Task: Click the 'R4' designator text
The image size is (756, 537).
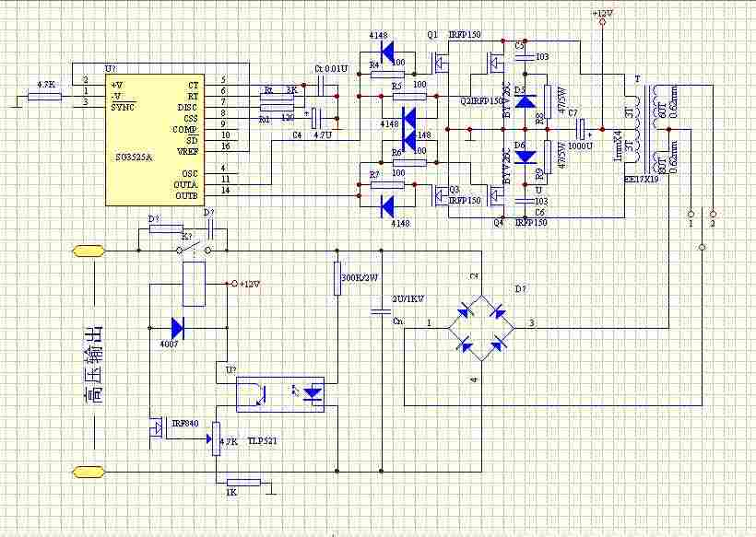Action: pos(374,64)
